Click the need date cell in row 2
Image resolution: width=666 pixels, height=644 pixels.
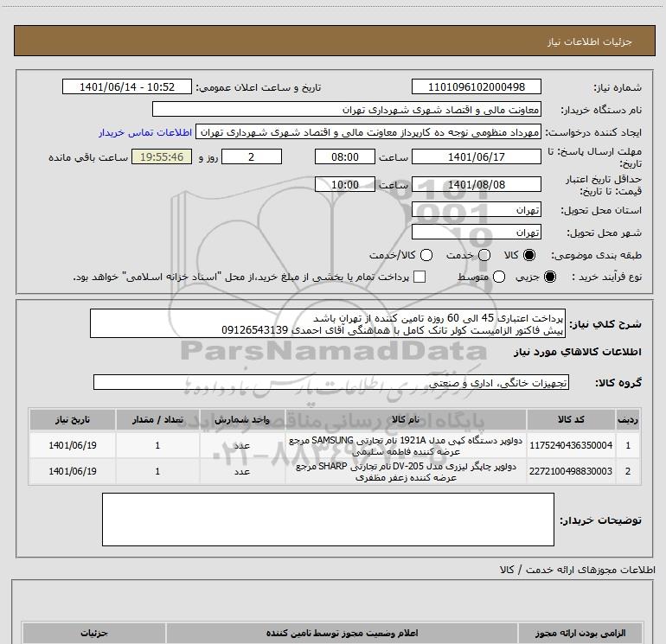73,471
